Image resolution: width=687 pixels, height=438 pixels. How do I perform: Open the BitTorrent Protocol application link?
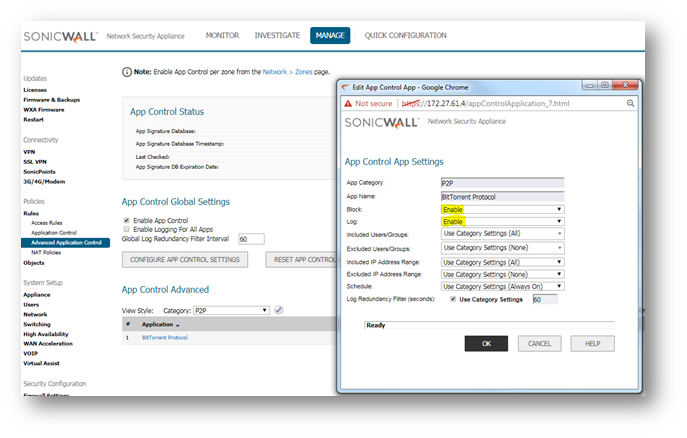[x=165, y=338]
